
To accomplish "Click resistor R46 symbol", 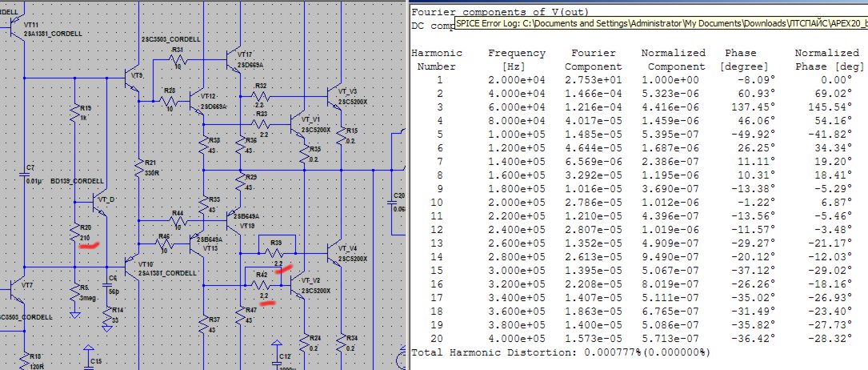I will tap(165, 243).
